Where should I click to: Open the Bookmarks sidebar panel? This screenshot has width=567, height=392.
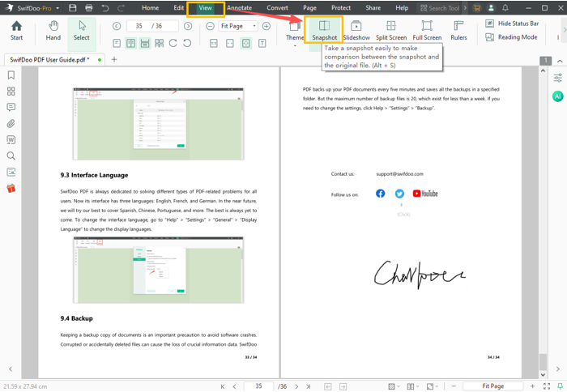pyautogui.click(x=11, y=75)
